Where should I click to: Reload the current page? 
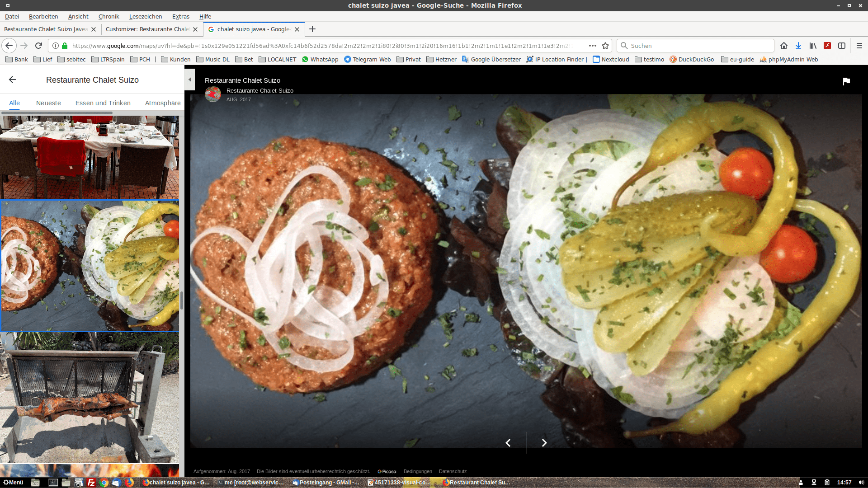tap(38, 46)
